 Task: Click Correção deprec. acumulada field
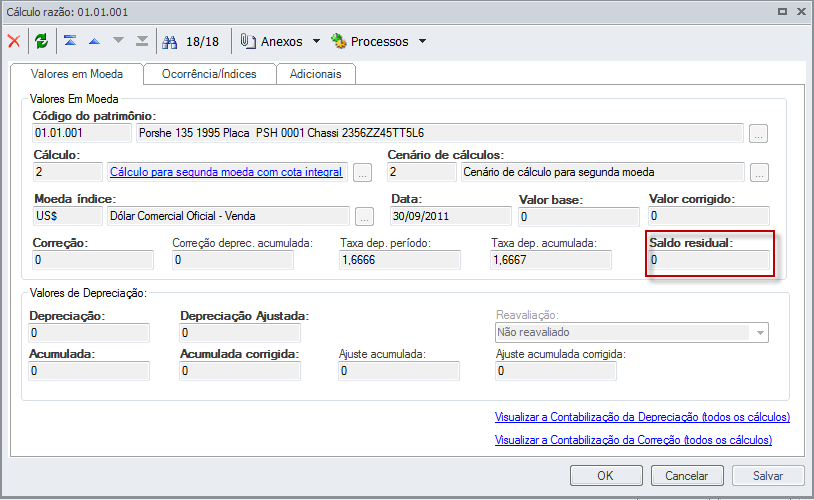(x=233, y=260)
